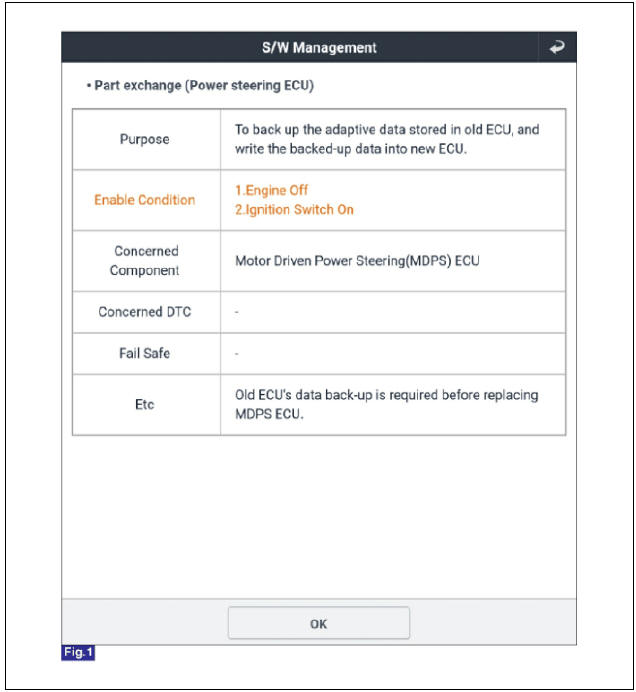Confirm with the OK button
This screenshot has width=636, height=692.
(319, 623)
